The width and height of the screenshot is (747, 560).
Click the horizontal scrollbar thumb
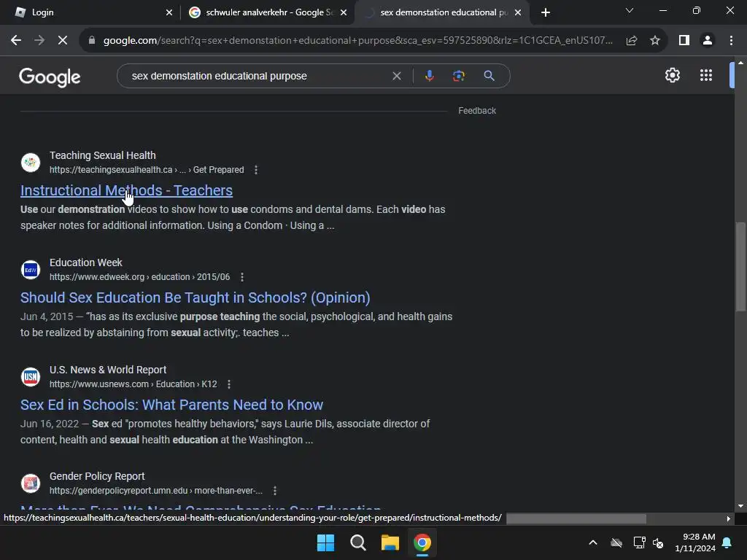[576, 518]
